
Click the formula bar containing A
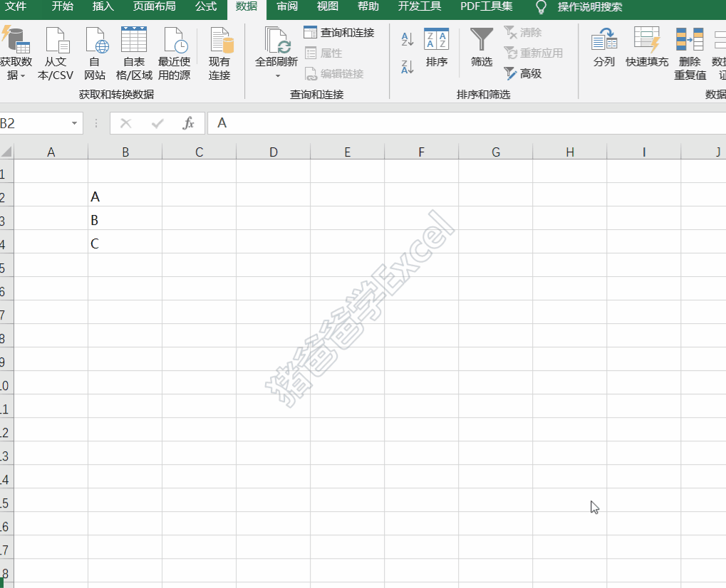pos(467,123)
